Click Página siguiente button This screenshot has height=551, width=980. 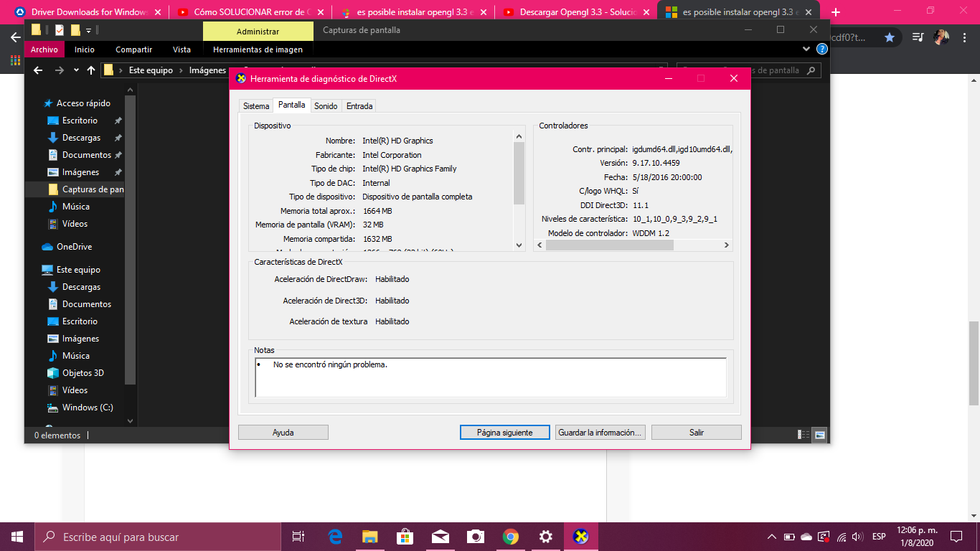pyautogui.click(x=505, y=433)
